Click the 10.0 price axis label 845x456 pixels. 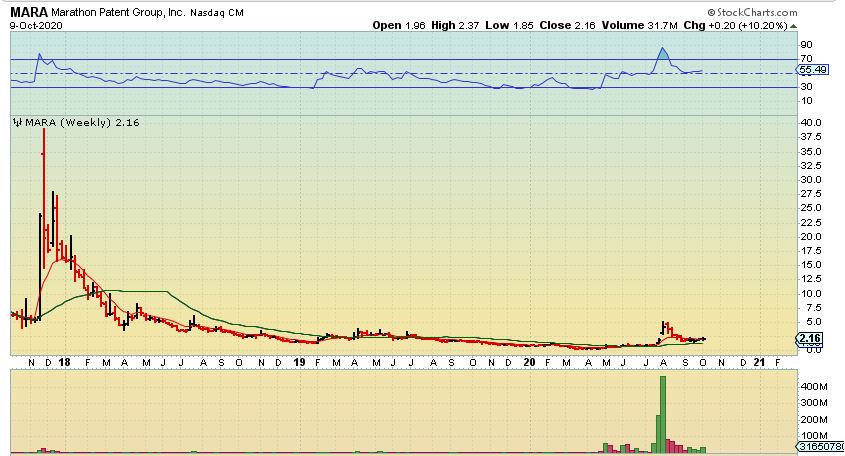pyautogui.click(x=811, y=294)
